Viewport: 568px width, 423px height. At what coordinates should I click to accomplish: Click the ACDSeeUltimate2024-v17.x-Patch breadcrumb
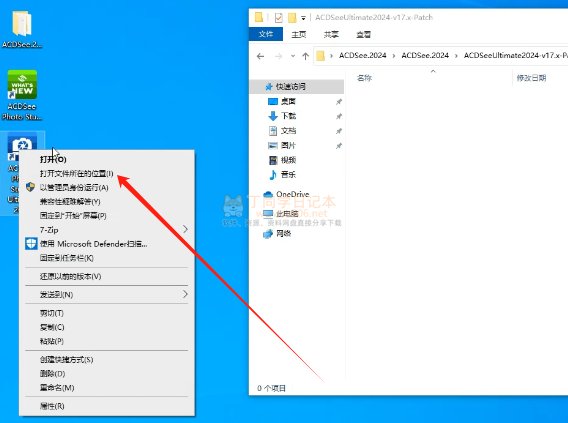516,55
